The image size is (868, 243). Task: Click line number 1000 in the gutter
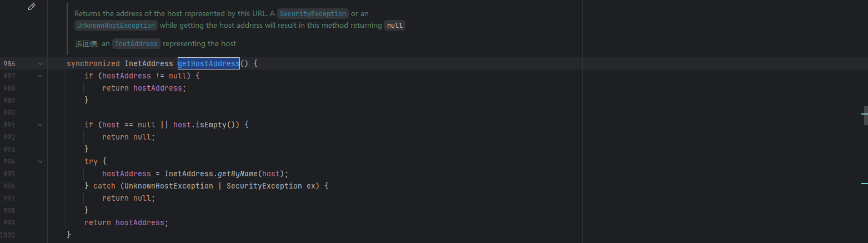click(x=8, y=235)
